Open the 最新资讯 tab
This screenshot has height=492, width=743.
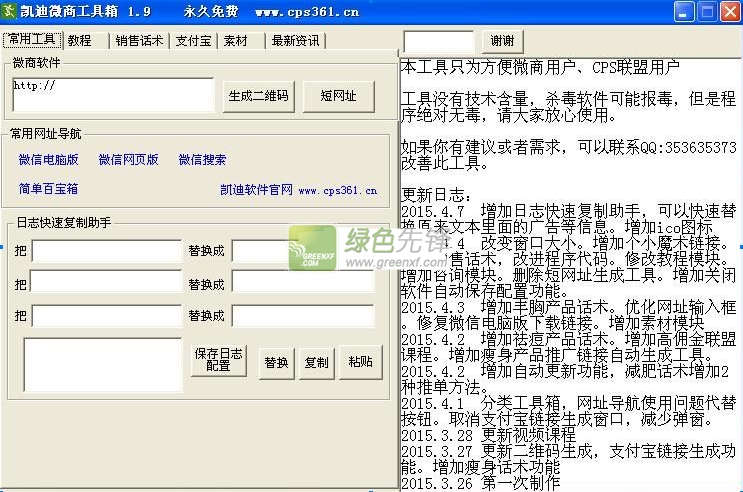(296, 41)
